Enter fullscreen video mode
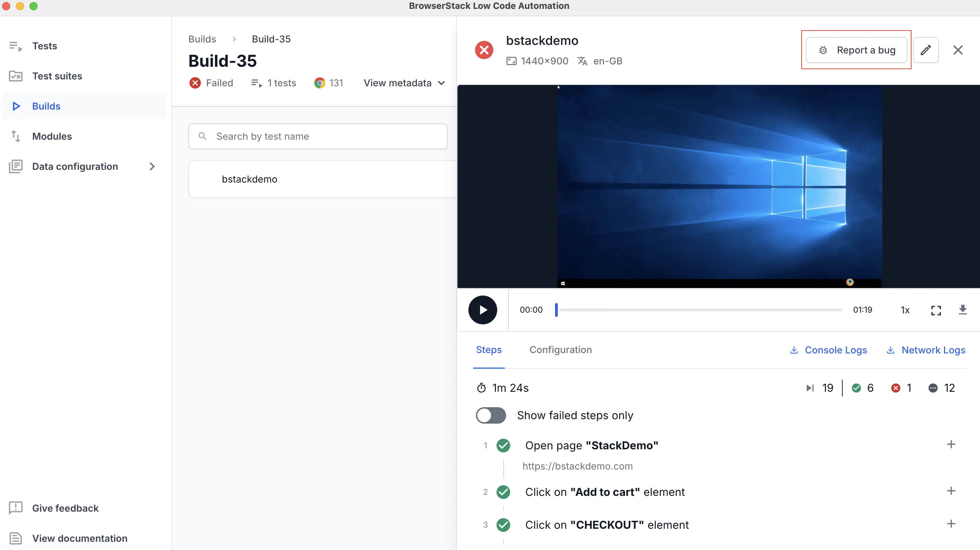Screen dimensions: 980x550 (x=936, y=310)
